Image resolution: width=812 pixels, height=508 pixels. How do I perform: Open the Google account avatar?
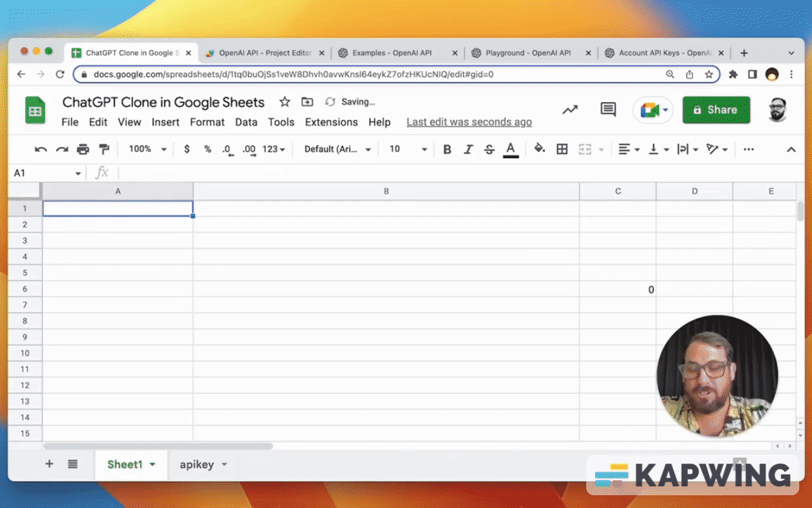pos(777,110)
